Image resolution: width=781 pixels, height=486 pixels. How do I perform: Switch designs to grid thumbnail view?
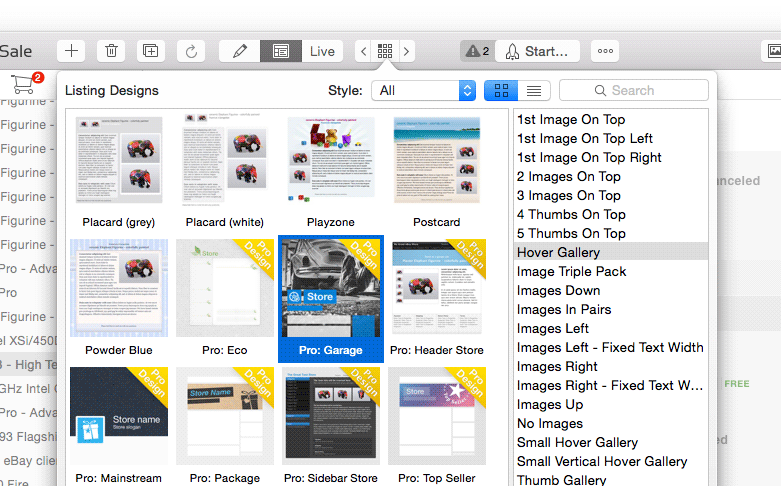tap(501, 90)
